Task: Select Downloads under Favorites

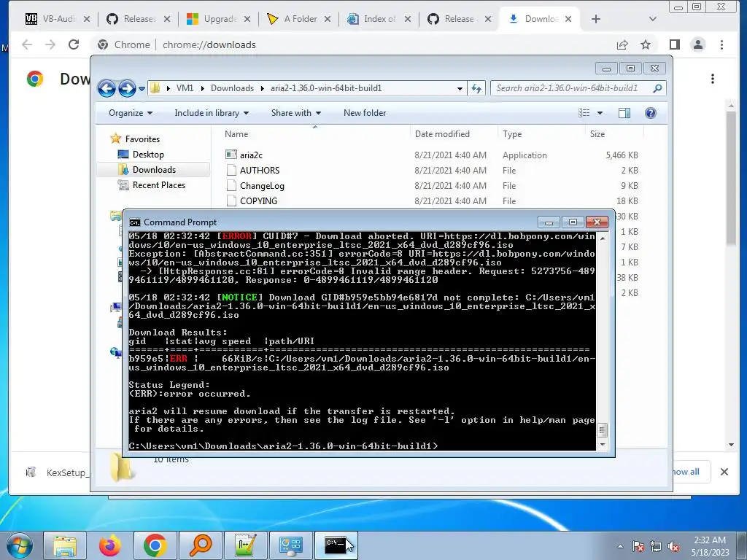Action: 153,169
